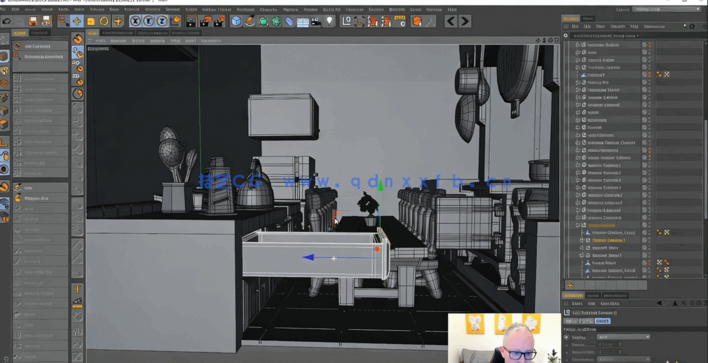This screenshot has width=708, height=363.
Task: Click the Camera object icon
Action: 317,21
